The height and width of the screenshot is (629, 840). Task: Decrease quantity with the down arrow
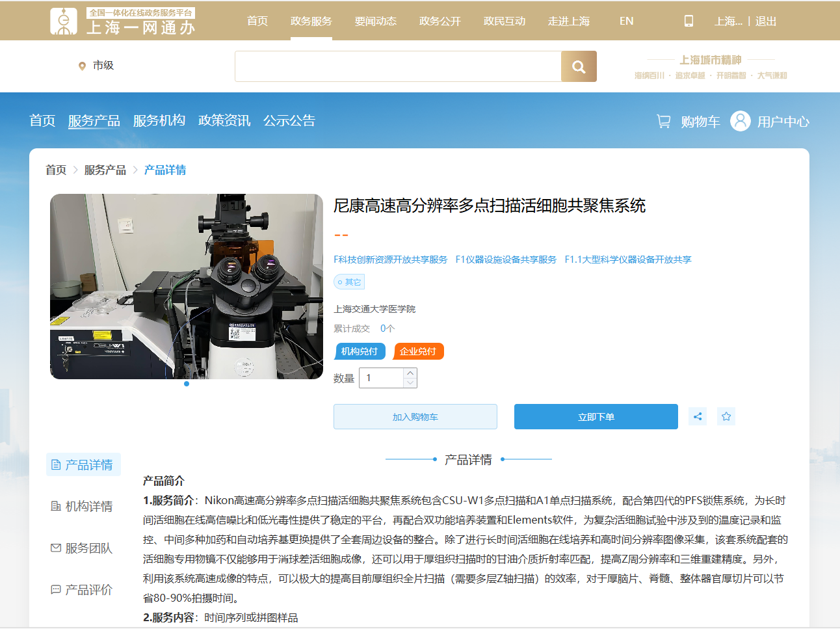[410, 383]
